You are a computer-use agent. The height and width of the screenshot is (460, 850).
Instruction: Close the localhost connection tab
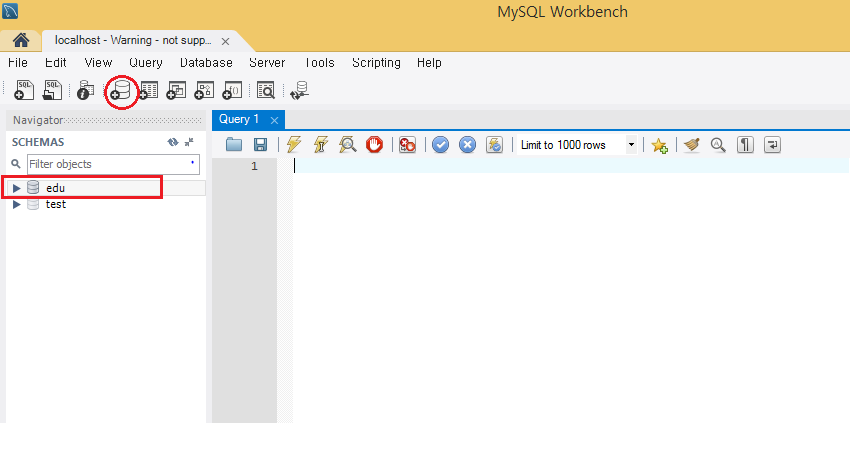click(226, 41)
